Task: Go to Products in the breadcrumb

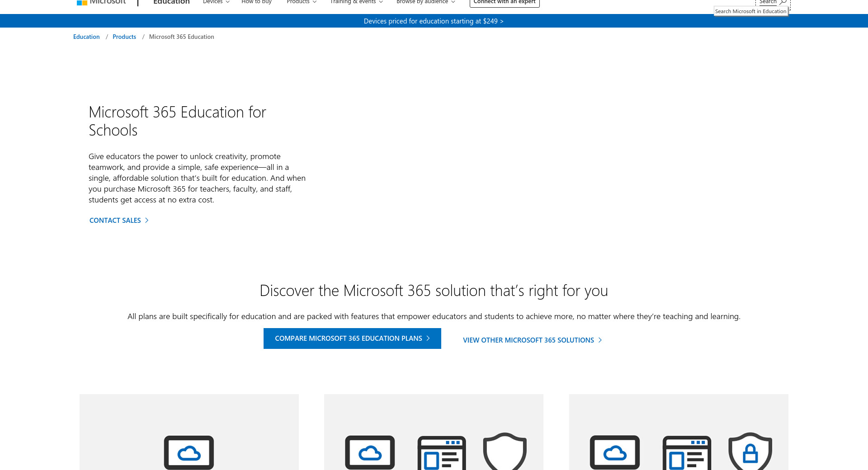Action: [x=124, y=37]
